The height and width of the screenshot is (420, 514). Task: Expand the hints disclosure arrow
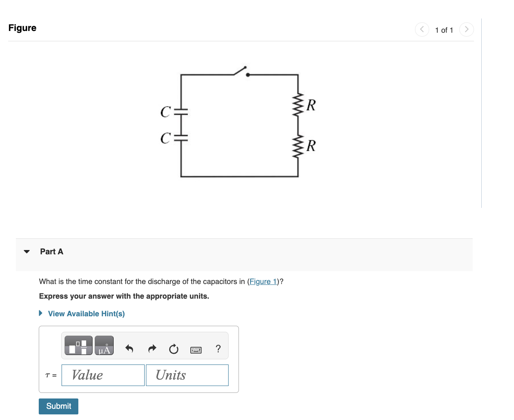point(40,314)
